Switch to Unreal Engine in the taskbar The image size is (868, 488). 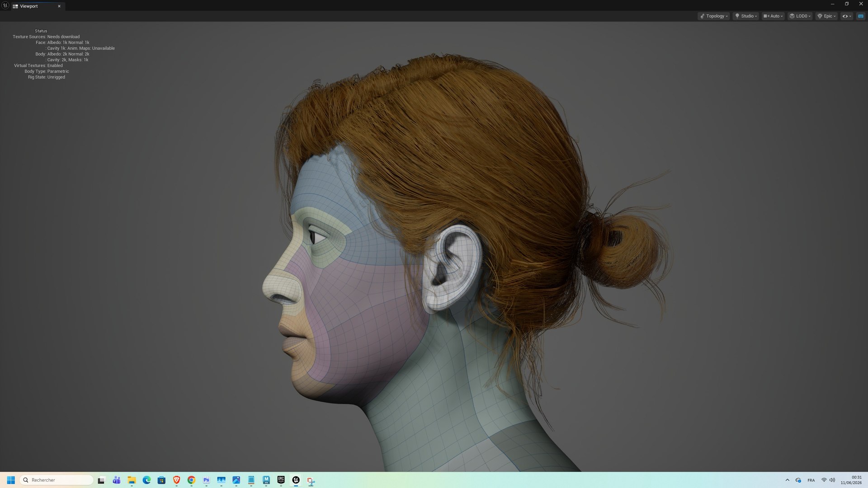(x=296, y=480)
